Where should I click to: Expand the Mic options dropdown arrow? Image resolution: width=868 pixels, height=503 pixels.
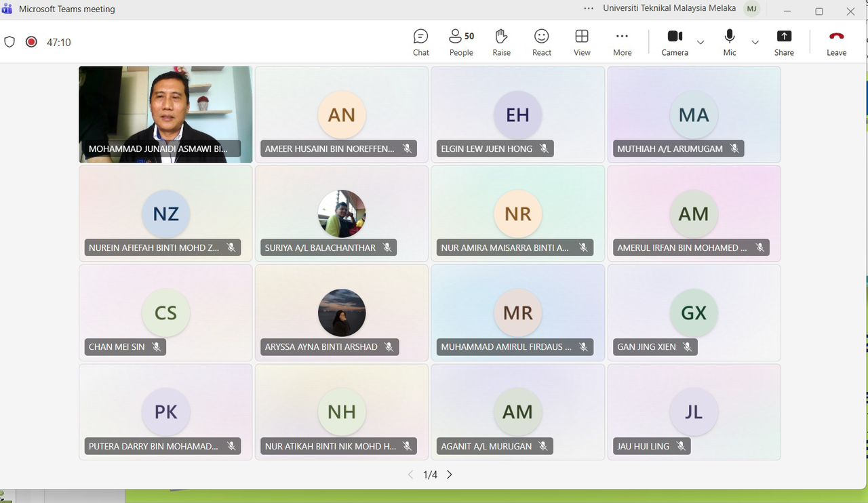755,42
